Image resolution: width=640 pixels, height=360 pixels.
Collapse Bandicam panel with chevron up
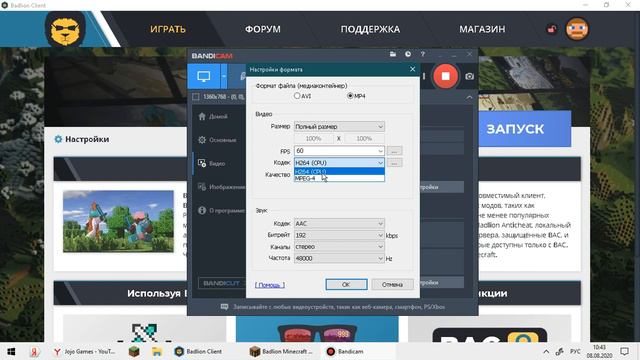tap(469, 97)
